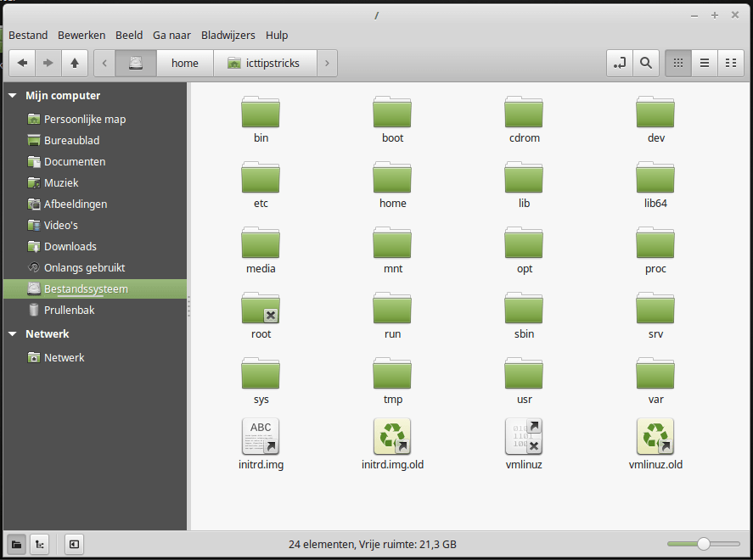Click the icttipstricks path bar button
753x560 pixels.
tap(265, 63)
